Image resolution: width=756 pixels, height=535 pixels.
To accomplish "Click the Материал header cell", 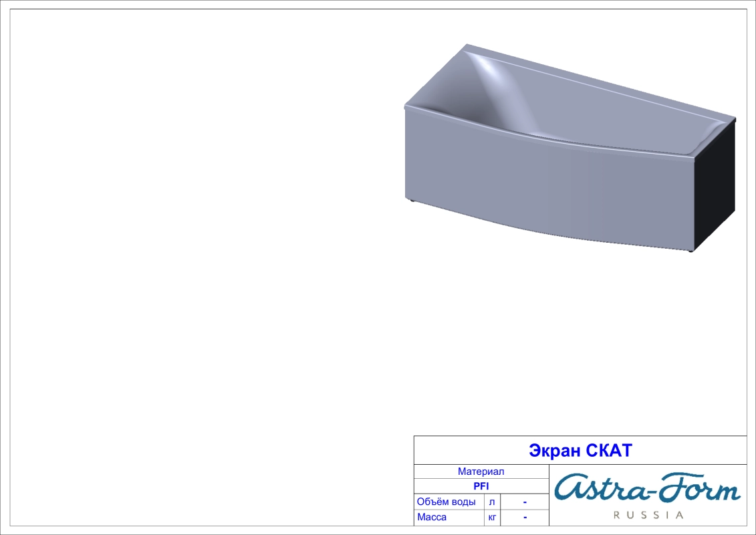I will [x=481, y=471].
